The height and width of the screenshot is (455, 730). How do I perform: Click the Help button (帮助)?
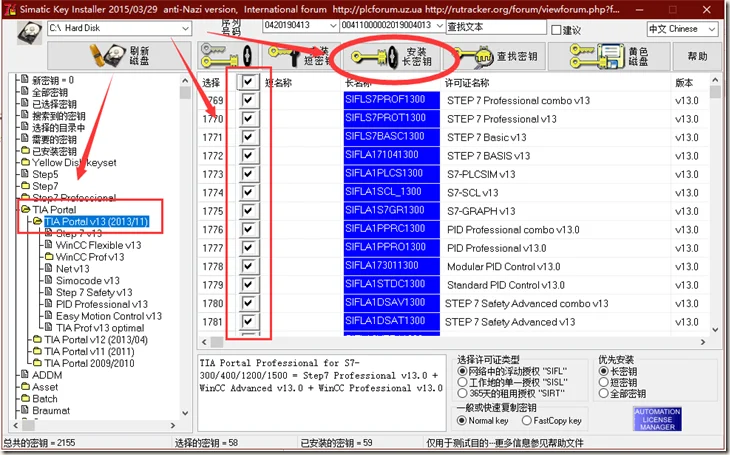click(697, 56)
